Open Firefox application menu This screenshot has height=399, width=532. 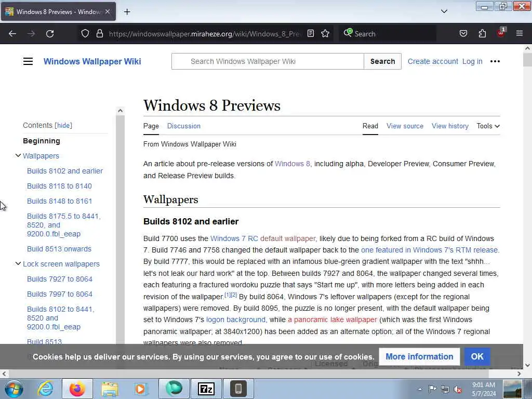[520, 34]
